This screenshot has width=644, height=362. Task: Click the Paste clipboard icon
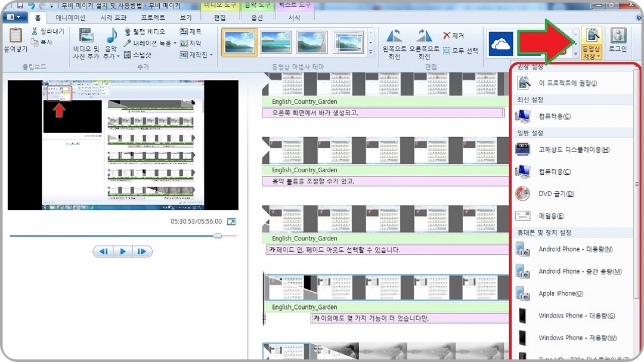point(16,35)
